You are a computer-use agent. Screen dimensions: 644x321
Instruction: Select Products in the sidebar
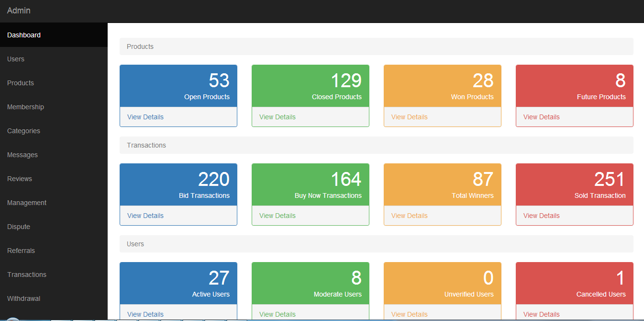tap(21, 83)
